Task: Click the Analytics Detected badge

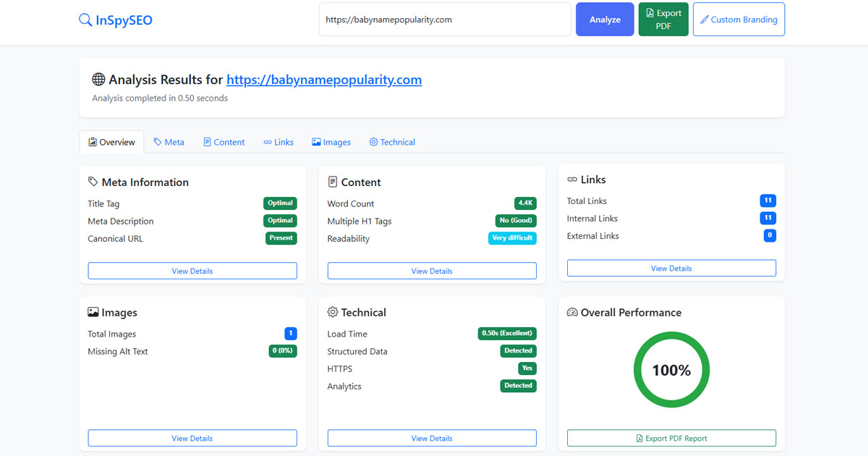Action: tap(518, 386)
